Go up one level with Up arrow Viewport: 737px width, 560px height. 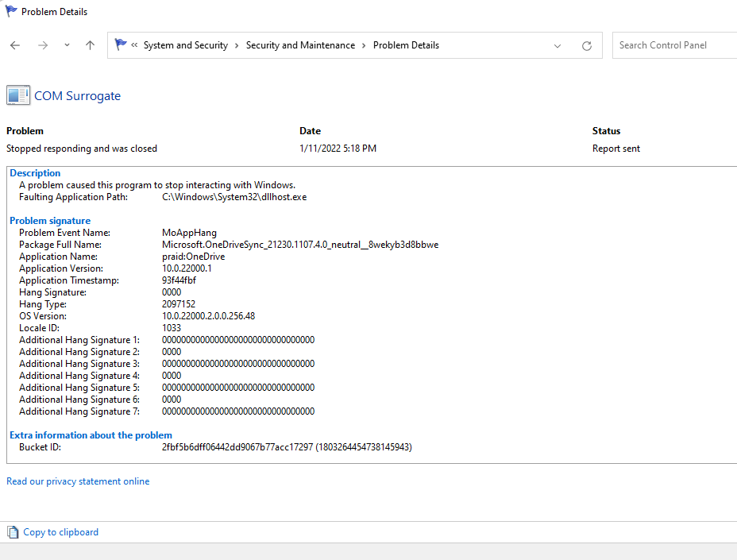[x=90, y=45]
